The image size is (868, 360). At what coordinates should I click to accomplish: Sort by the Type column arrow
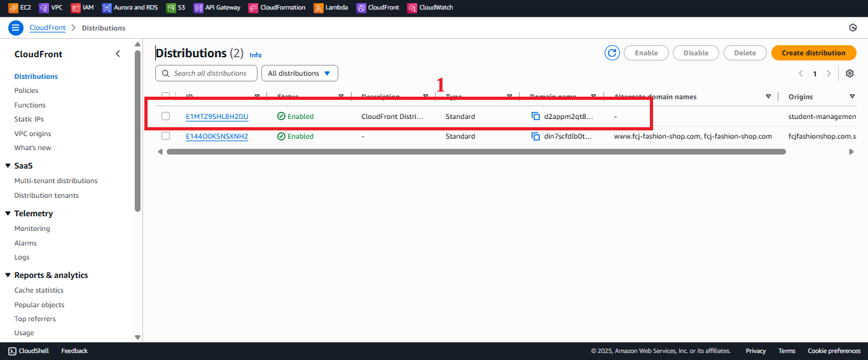(509, 97)
